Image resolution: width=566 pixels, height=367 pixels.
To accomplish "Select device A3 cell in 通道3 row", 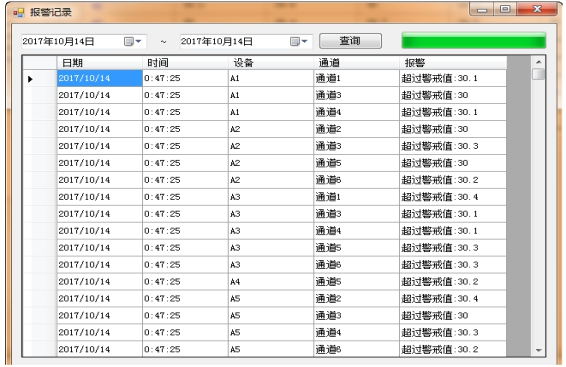I will pyautogui.click(x=271, y=214).
